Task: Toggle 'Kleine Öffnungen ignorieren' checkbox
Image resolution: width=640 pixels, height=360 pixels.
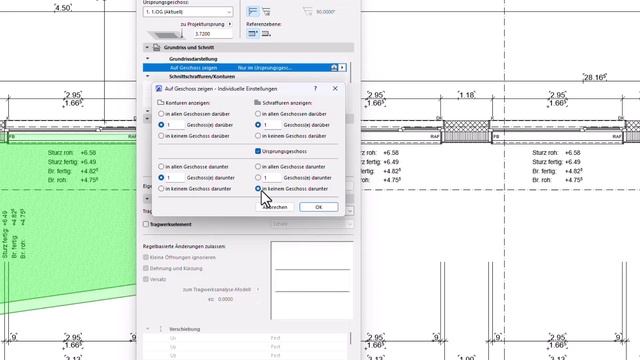Action: click(146, 257)
